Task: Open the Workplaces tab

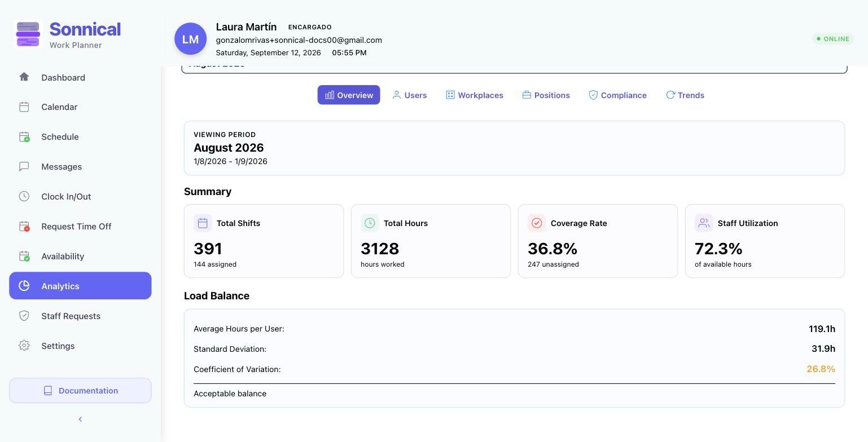Action: pos(475,95)
